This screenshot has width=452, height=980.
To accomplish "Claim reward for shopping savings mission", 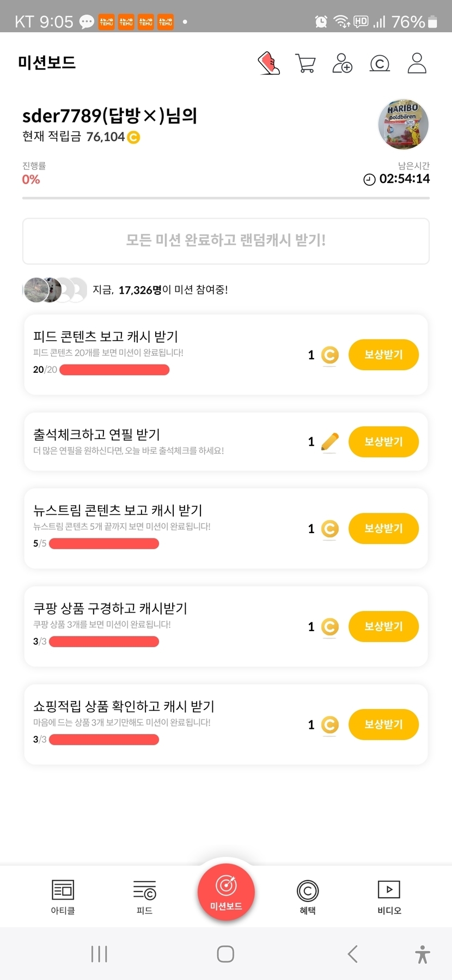I will (383, 724).
